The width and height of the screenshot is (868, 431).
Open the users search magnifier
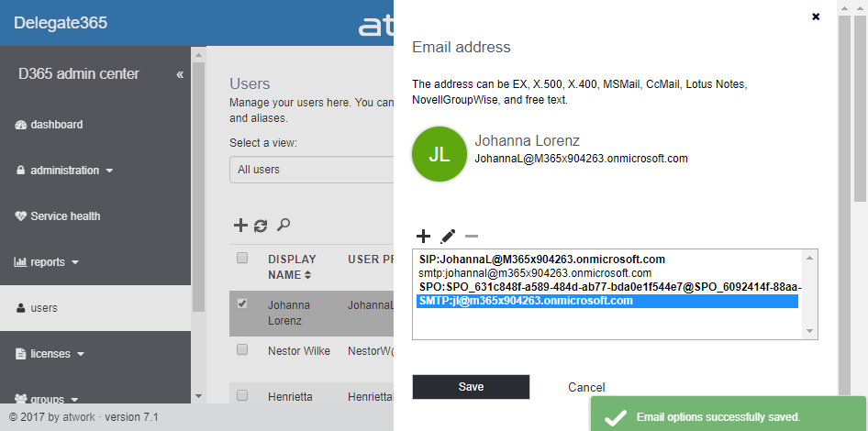point(284,225)
